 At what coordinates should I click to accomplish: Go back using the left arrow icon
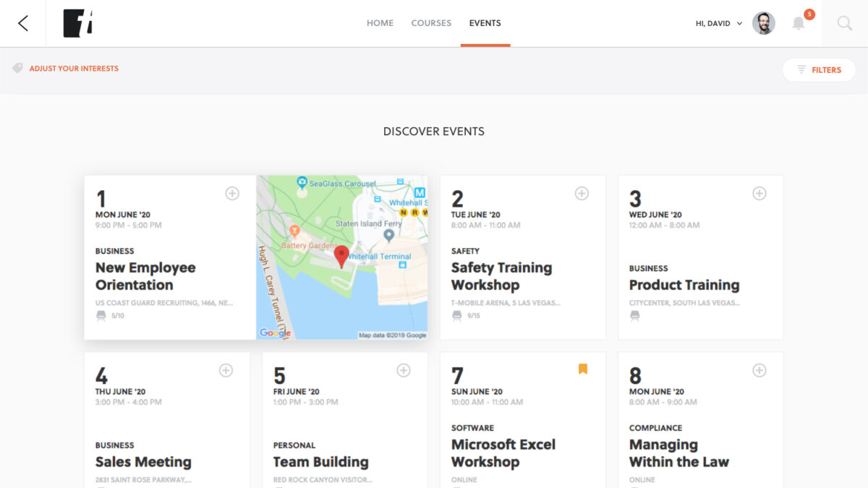(x=23, y=23)
